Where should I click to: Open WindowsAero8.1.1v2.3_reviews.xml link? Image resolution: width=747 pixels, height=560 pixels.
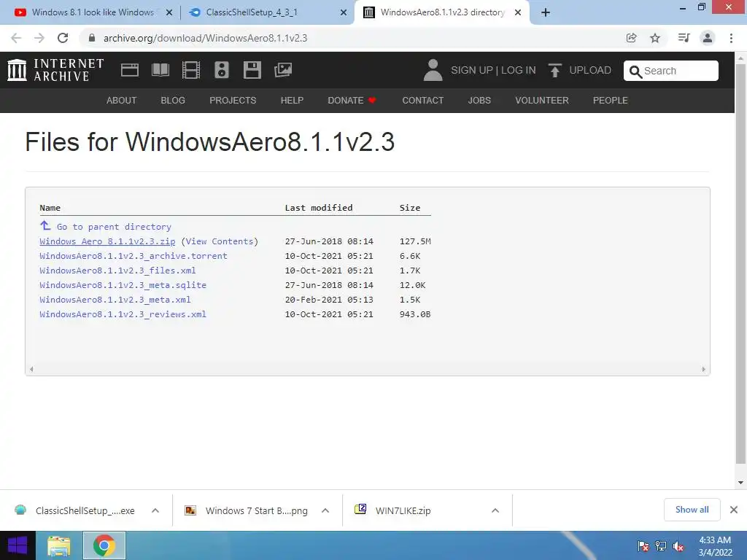coord(123,314)
